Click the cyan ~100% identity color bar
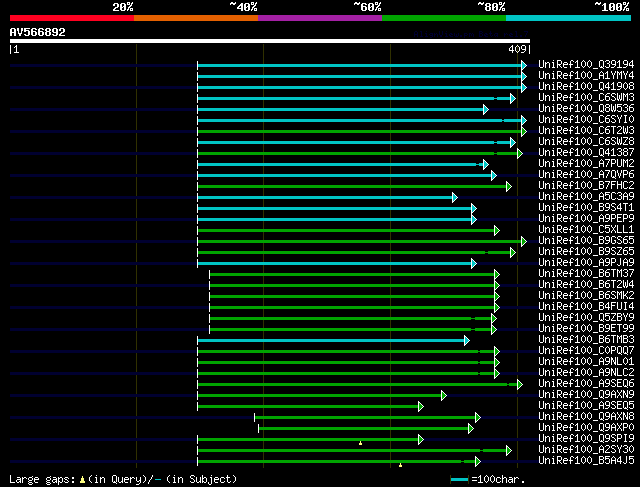 [569, 18]
